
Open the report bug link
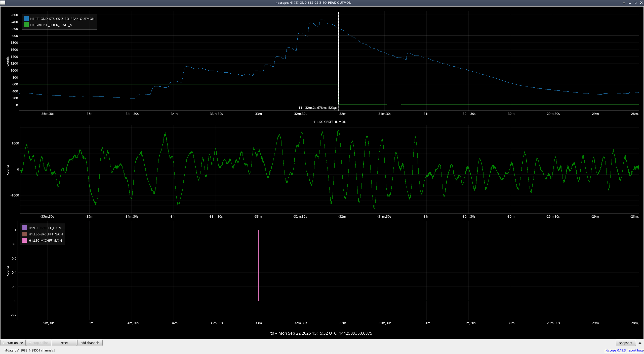tap(635, 350)
